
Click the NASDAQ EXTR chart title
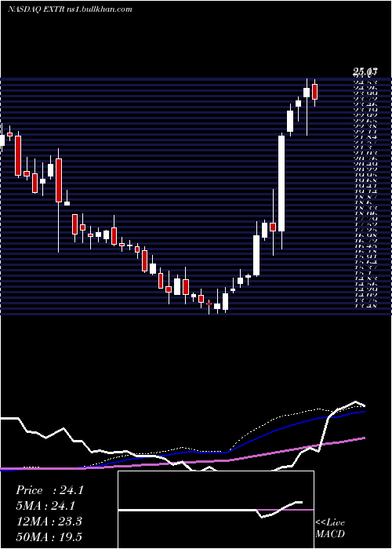(70, 9)
